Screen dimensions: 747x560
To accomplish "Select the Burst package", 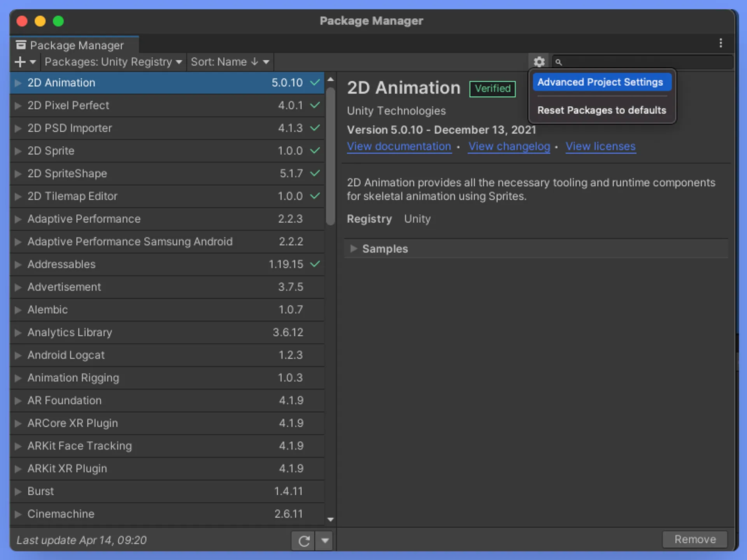I will pos(167,492).
